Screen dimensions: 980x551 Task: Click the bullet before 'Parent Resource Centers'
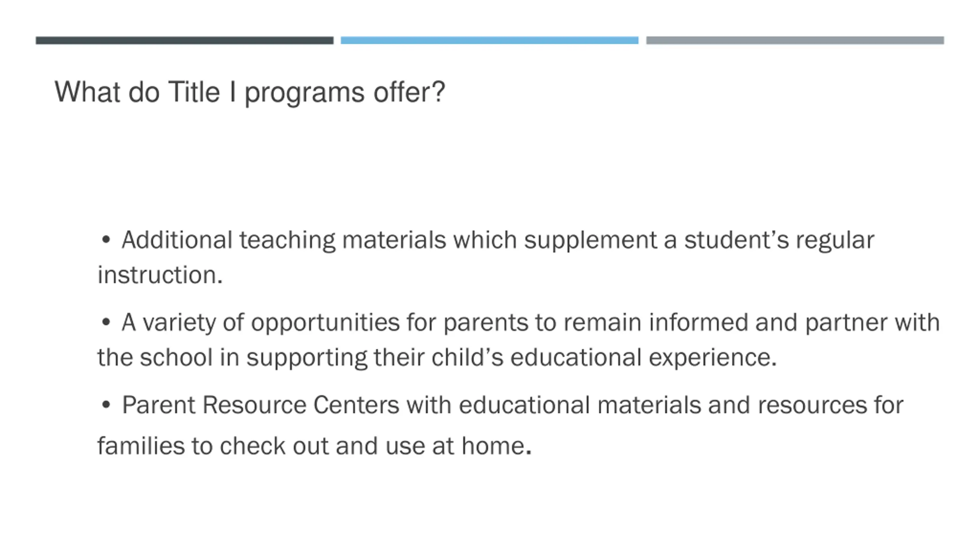106,405
